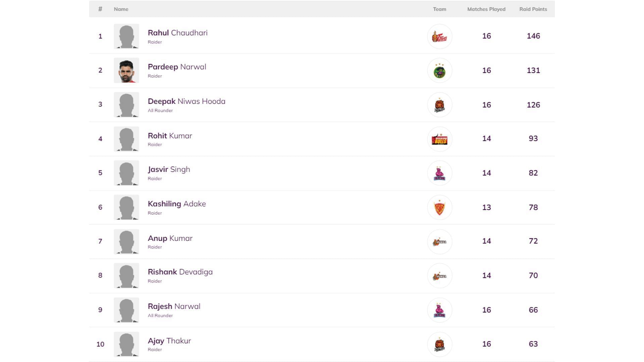
Task: Click the team logo in Jasvir Singh's row
Action: pyautogui.click(x=439, y=173)
